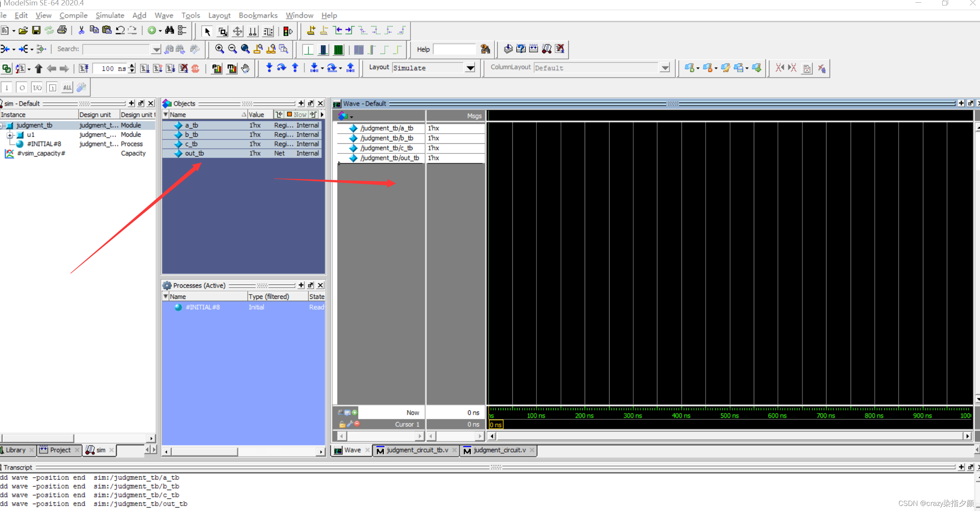
Task: Search help with the orange binoculars icon
Action: pos(485,49)
